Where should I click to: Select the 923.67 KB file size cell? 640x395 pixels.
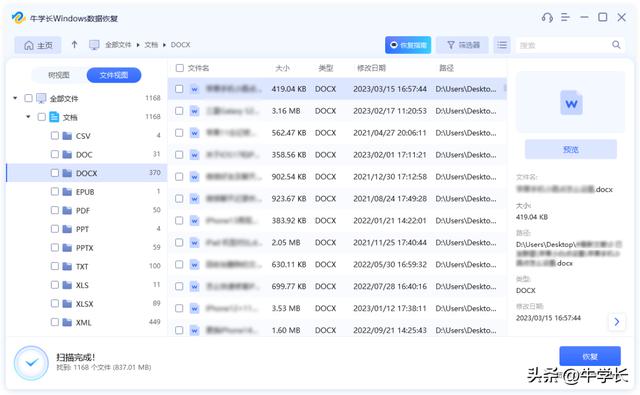tap(289, 199)
